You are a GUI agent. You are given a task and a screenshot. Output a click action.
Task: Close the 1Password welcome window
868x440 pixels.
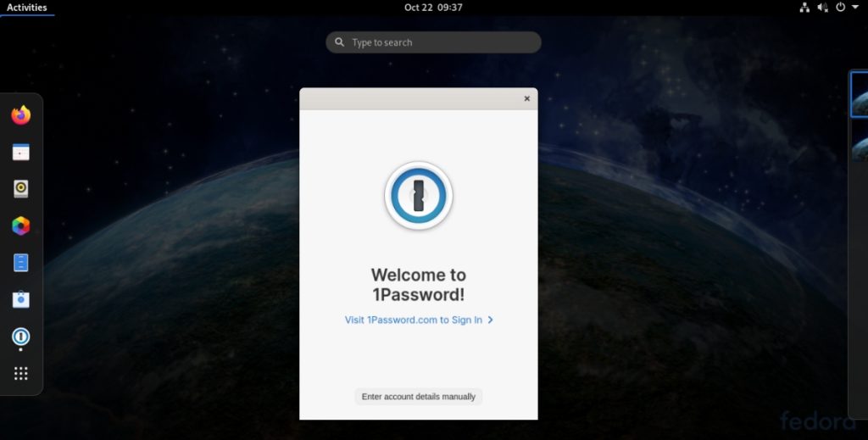[527, 98]
